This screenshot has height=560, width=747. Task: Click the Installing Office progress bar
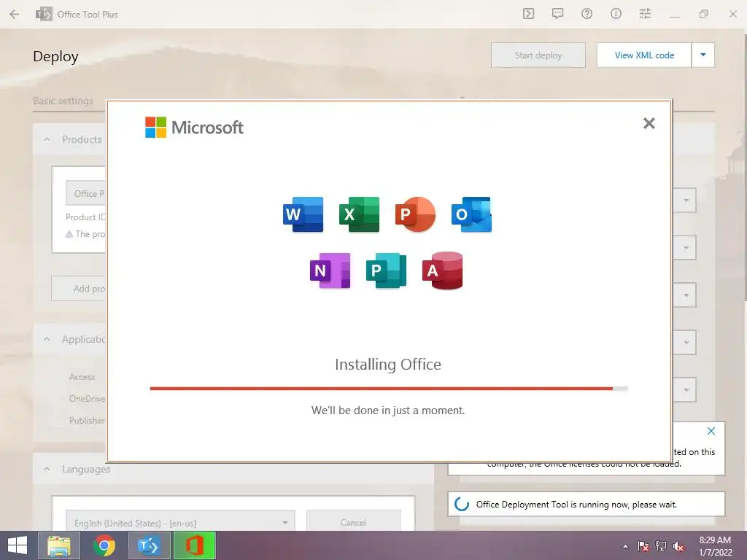388,389
